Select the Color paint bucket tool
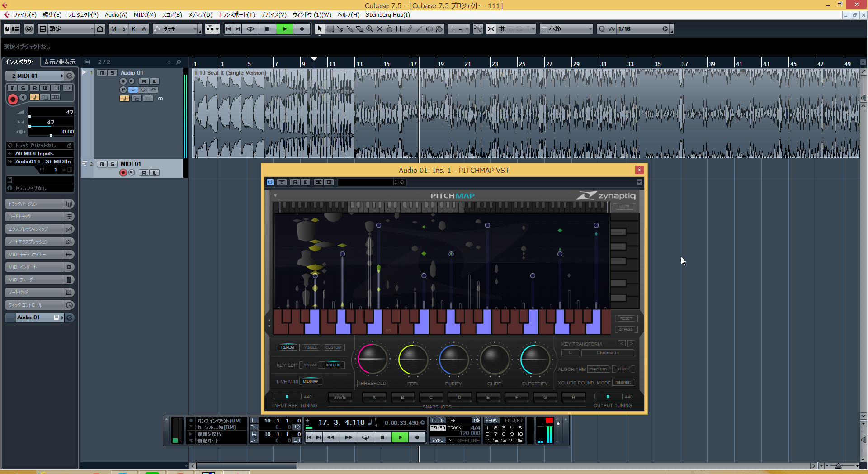This screenshot has width=868, height=474. (439, 29)
